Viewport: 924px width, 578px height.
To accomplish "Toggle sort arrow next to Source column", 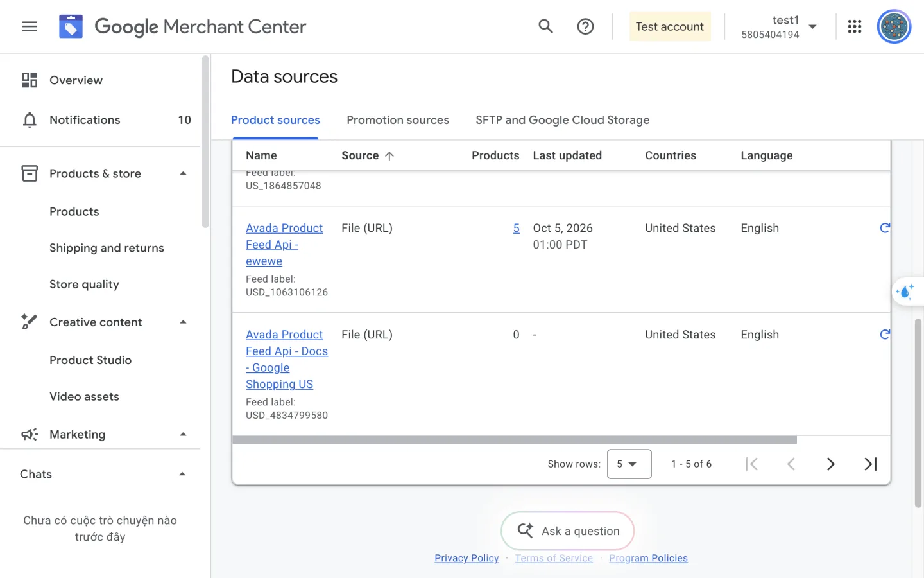I will pos(389,156).
